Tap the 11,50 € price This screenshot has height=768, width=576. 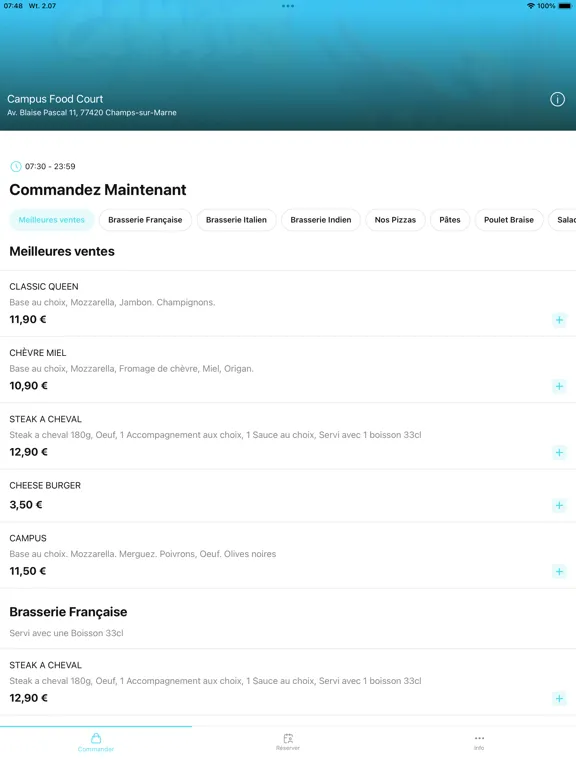pyautogui.click(x=27, y=571)
